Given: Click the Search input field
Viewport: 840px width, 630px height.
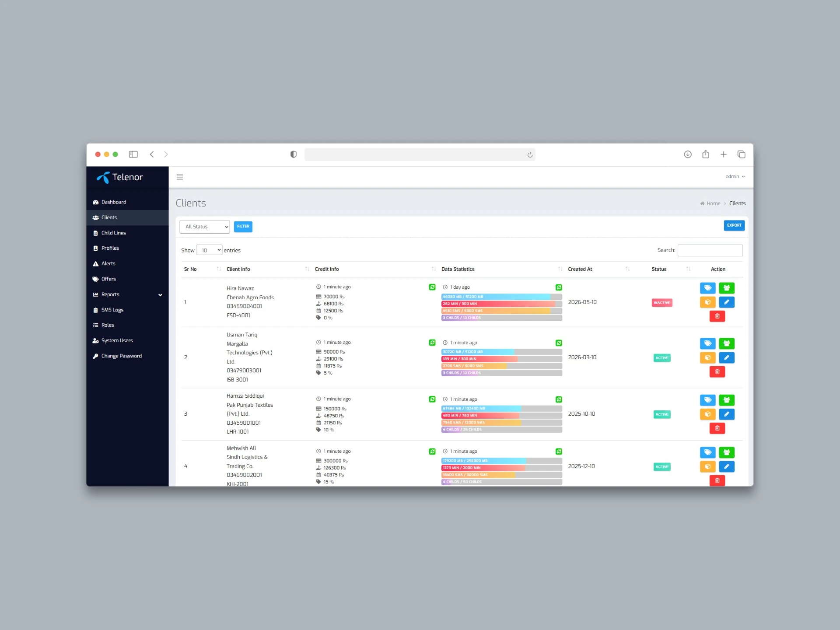Looking at the screenshot, I should click(x=710, y=250).
